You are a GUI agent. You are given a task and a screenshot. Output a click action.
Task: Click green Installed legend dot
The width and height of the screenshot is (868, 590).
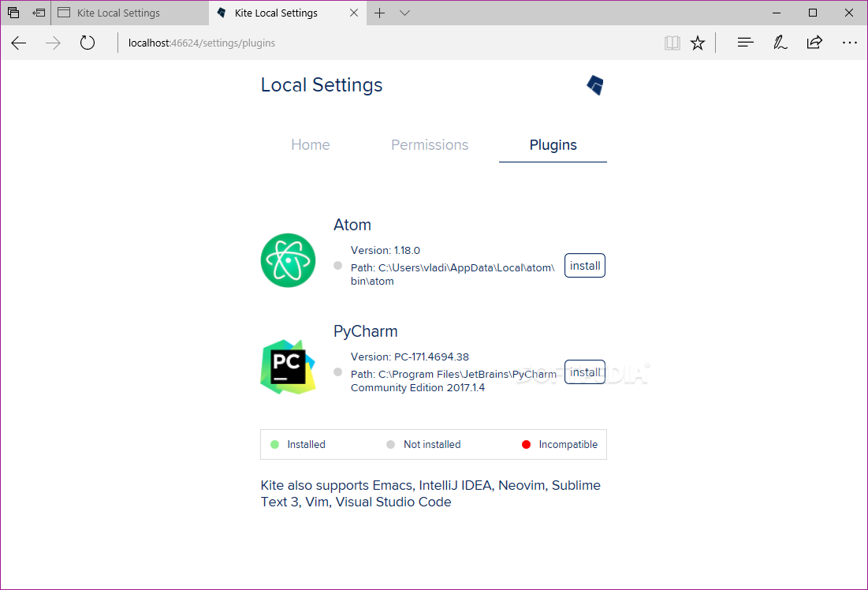pos(274,444)
